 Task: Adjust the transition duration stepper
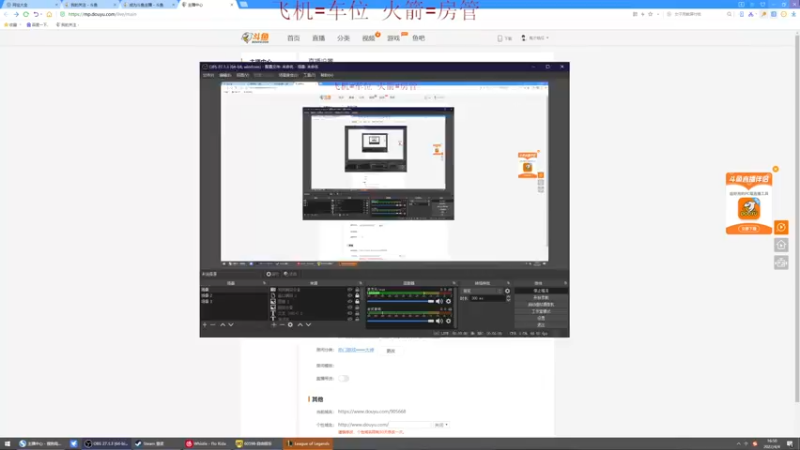[508, 298]
